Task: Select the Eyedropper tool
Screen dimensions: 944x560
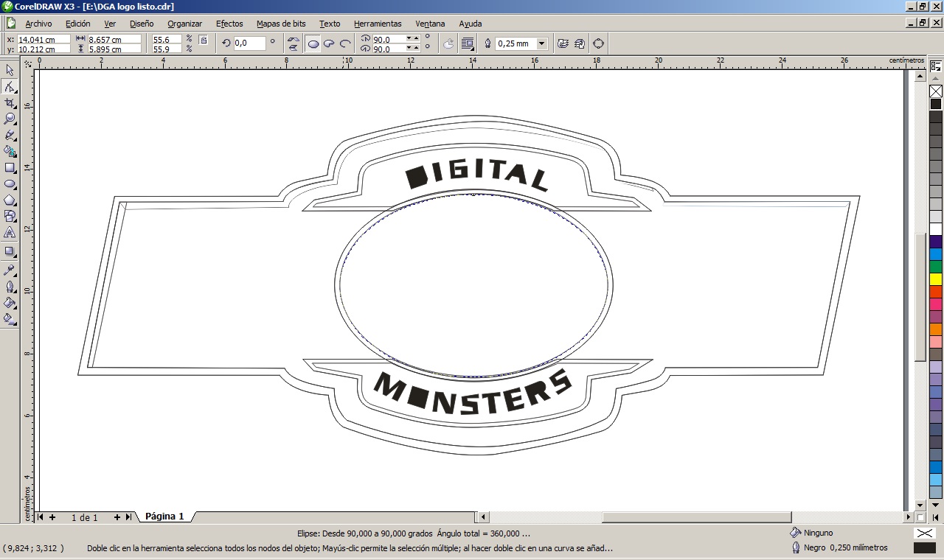Action: pyautogui.click(x=10, y=270)
